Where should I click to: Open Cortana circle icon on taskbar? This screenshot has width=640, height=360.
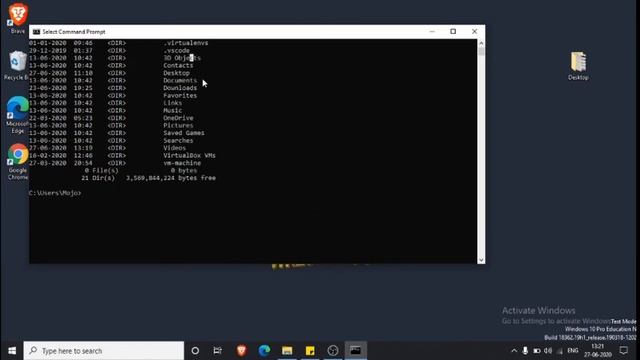point(195,351)
